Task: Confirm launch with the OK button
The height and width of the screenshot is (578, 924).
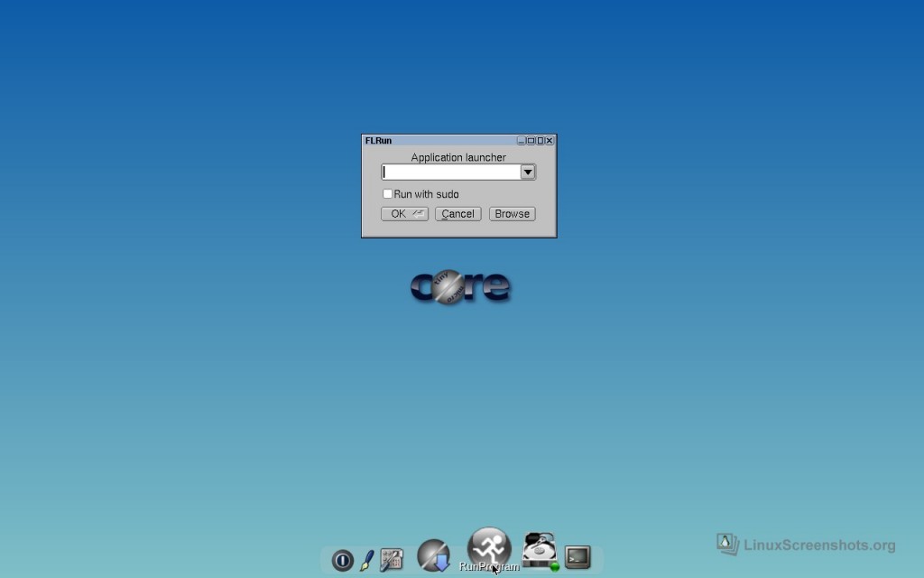Action: point(404,214)
